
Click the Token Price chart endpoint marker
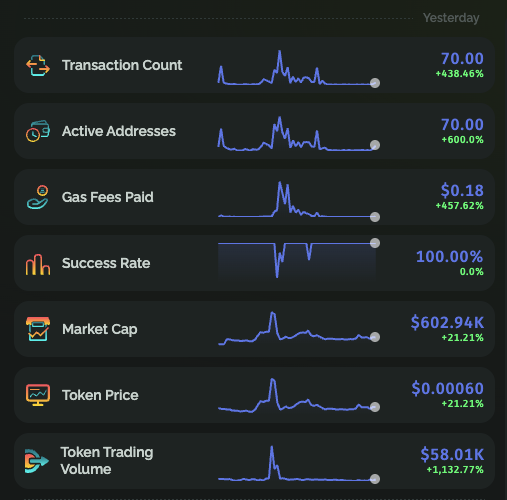pos(375,407)
